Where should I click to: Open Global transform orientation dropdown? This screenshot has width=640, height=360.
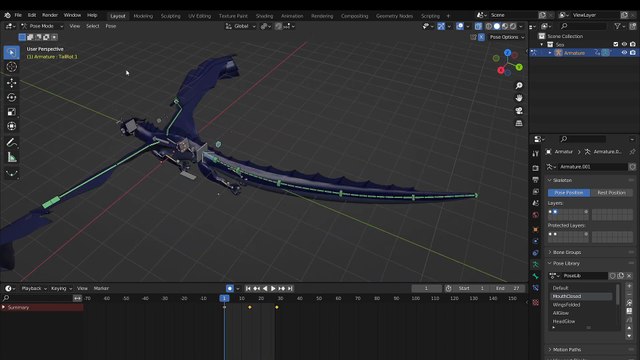(x=241, y=26)
